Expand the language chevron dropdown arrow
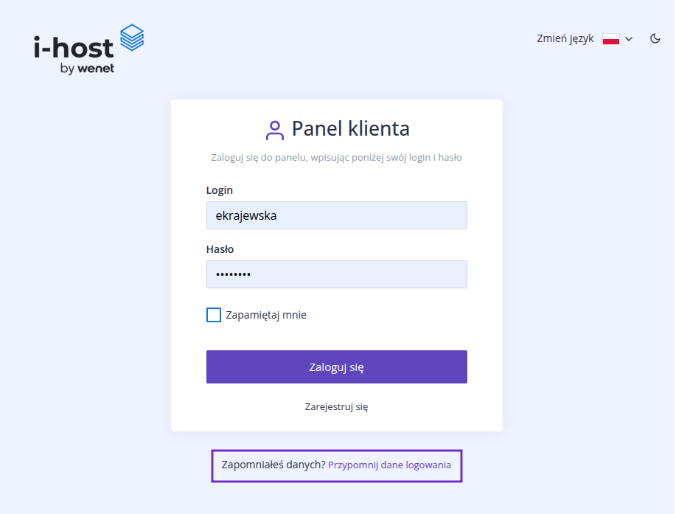Screen dimensions: 675x514 coord(629,39)
